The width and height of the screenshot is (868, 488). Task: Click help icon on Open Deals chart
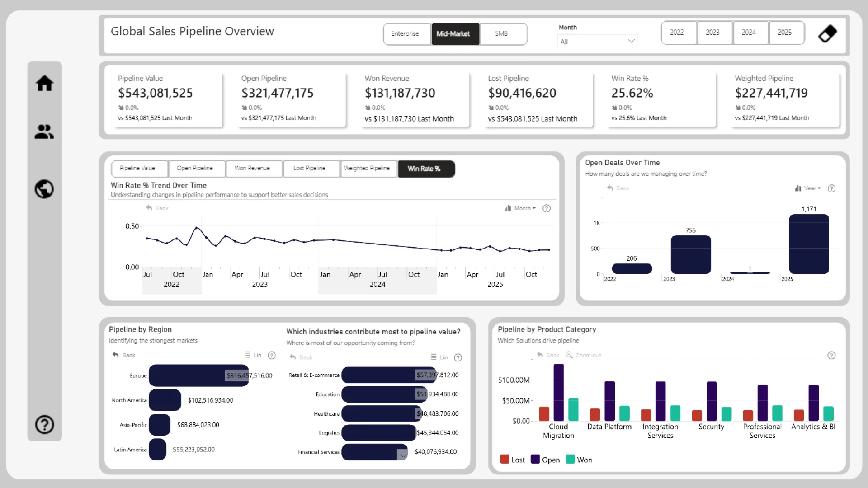click(831, 188)
